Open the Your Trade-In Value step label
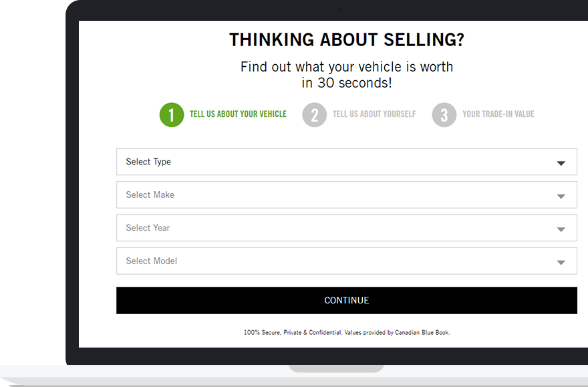The image size is (588, 387). click(x=498, y=114)
